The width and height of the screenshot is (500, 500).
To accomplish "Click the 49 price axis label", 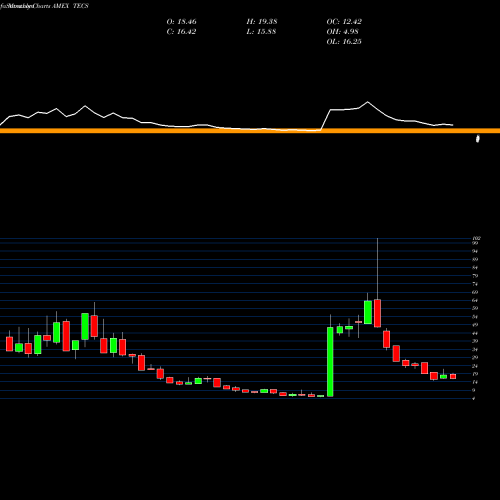I will coord(475,325).
